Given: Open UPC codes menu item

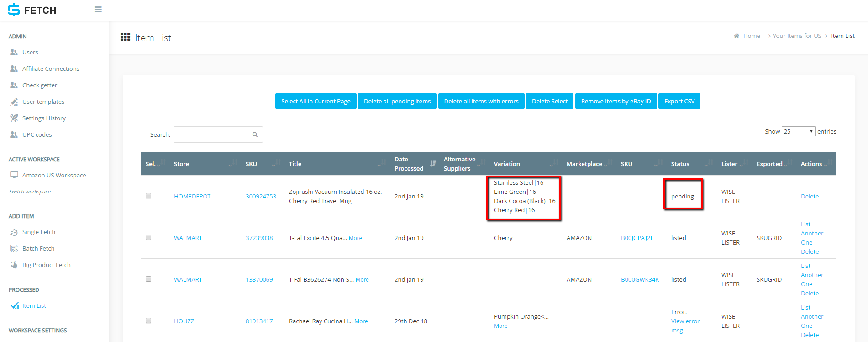Looking at the screenshot, I should coord(37,134).
